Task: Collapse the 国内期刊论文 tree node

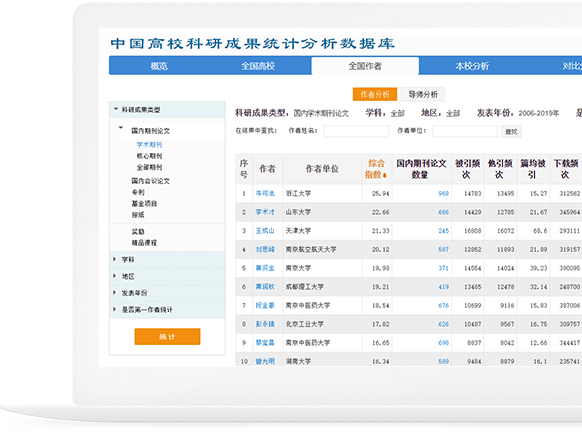Action: point(121,127)
